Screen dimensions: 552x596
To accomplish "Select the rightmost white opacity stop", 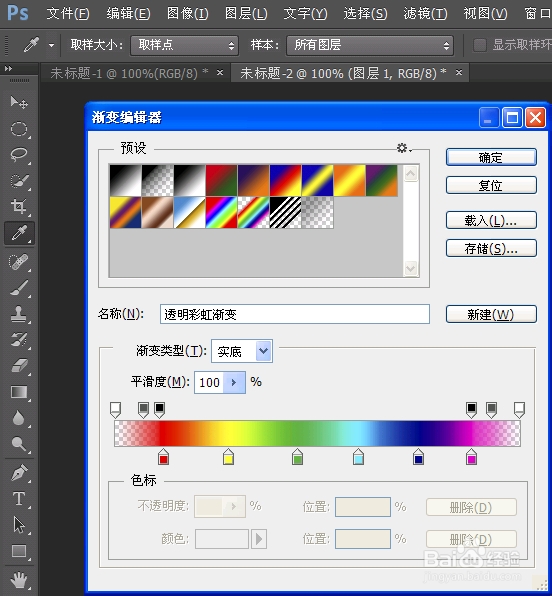I will 519,410.
